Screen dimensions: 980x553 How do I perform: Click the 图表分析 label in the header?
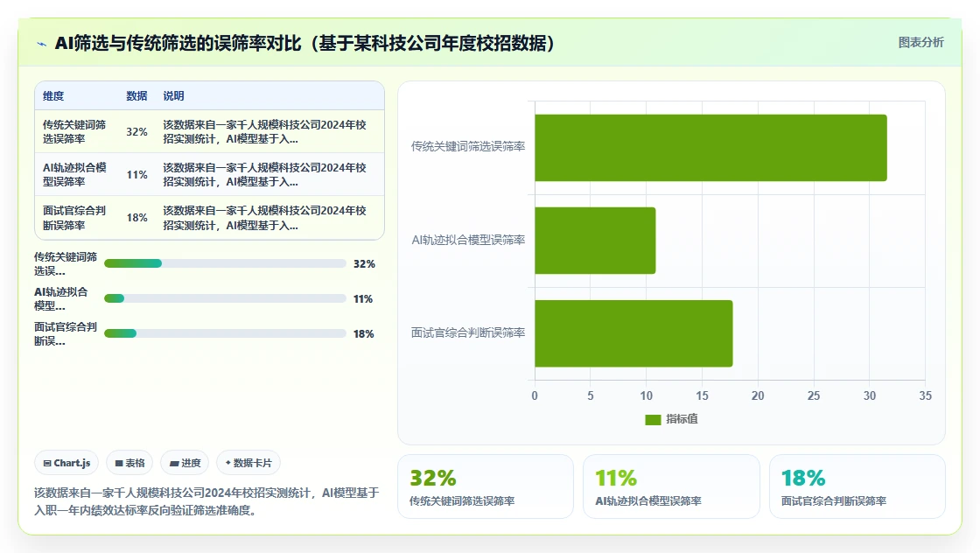[920, 43]
